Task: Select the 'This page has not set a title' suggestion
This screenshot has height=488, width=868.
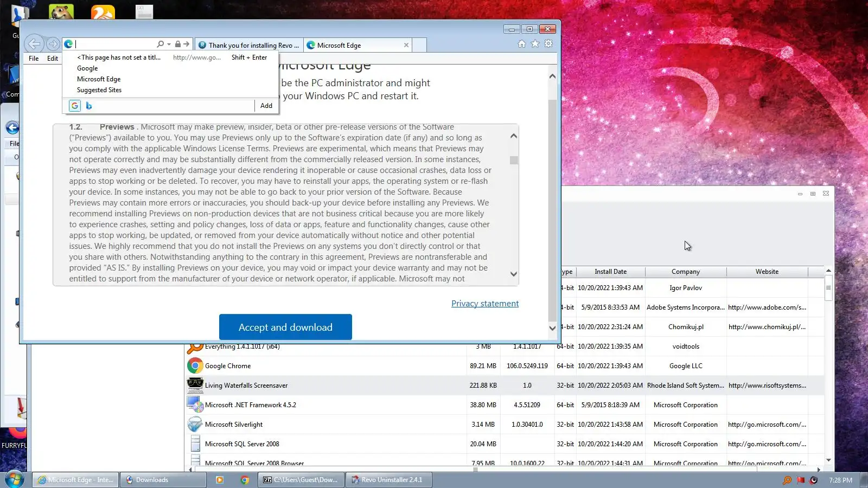Action: pyautogui.click(x=170, y=57)
